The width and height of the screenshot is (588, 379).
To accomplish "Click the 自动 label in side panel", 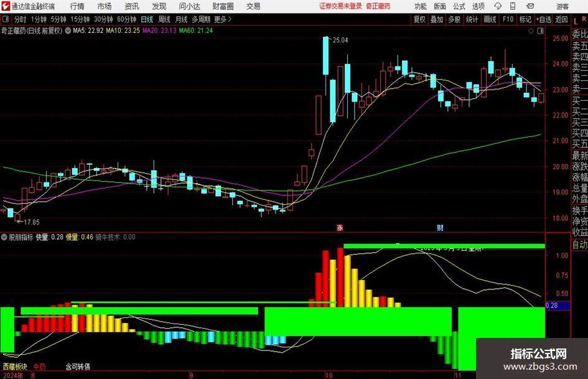I will pyautogui.click(x=580, y=245).
